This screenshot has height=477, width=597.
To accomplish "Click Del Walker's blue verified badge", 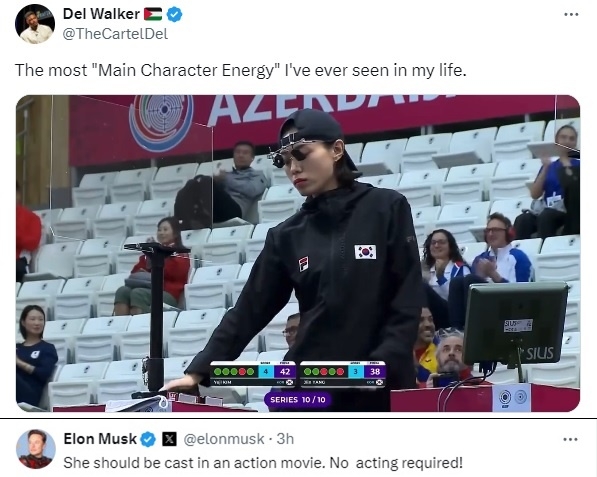I will pos(174,14).
